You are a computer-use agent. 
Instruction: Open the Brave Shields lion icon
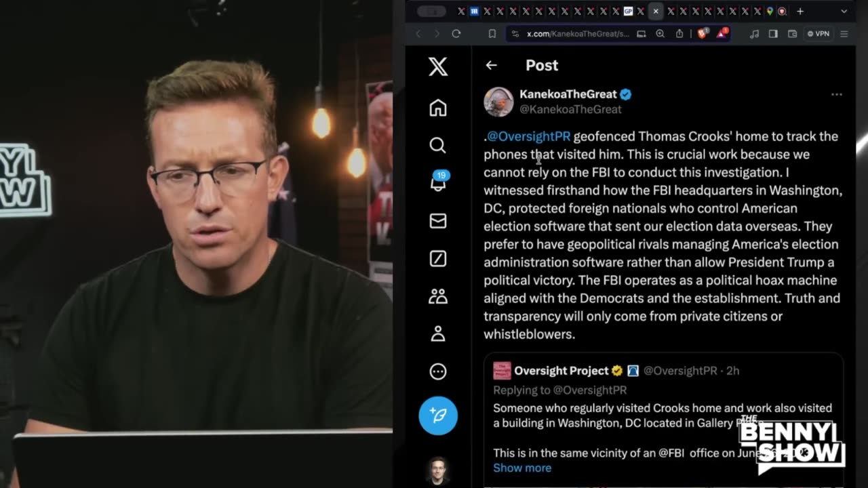(703, 33)
